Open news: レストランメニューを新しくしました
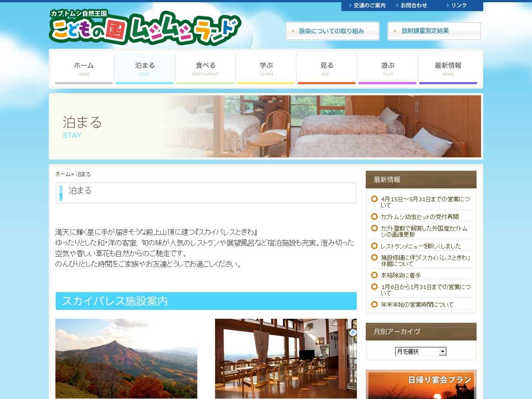The image size is (532, 399). (421, 246)
